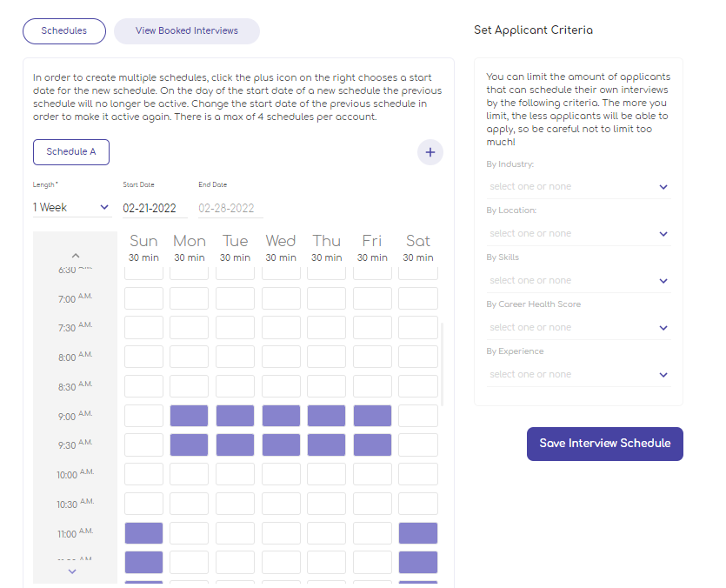The height and width of the screenshot is (588, 726).
Task: Click the plus icon to add a schedule
Action: [x=430, y=152]
